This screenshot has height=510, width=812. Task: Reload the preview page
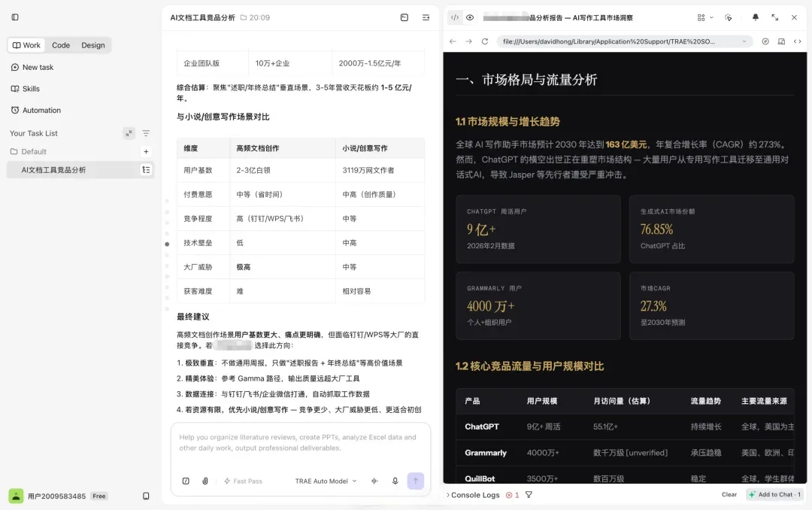pyautogui.click(x=485, y=41)
